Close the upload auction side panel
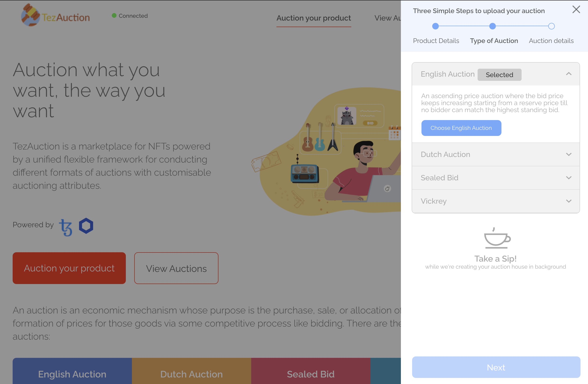This screenshot has height=384, width=588. point(576,10)
